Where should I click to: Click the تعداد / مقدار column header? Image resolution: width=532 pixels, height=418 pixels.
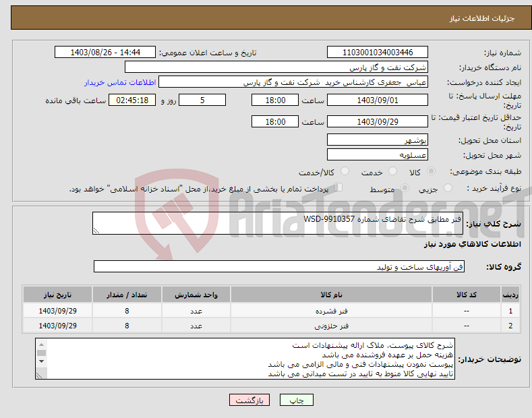[x=127, y=295]
